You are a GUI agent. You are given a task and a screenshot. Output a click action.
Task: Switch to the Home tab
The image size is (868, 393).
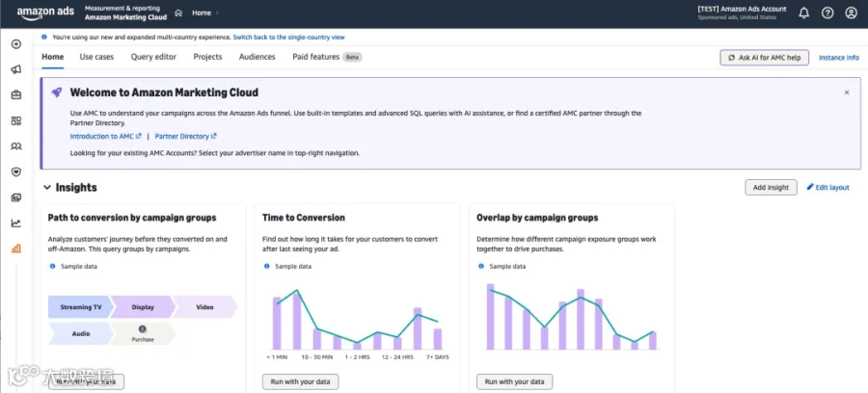coord(53,57)
